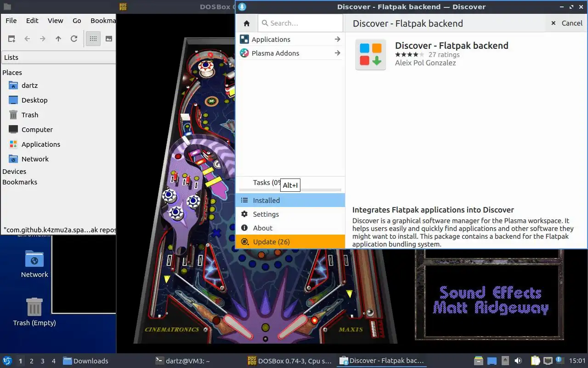Switch to virtual desktop 4

(x=54, y=361)
